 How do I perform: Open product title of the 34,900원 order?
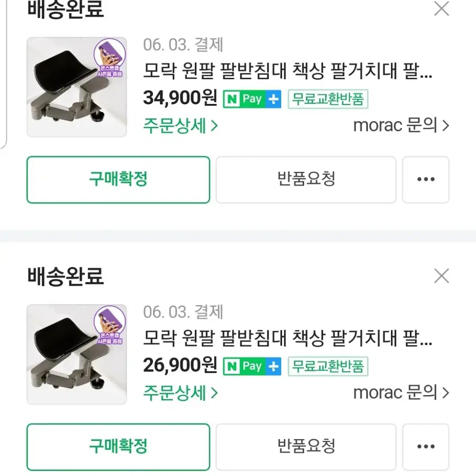point(287,71)
